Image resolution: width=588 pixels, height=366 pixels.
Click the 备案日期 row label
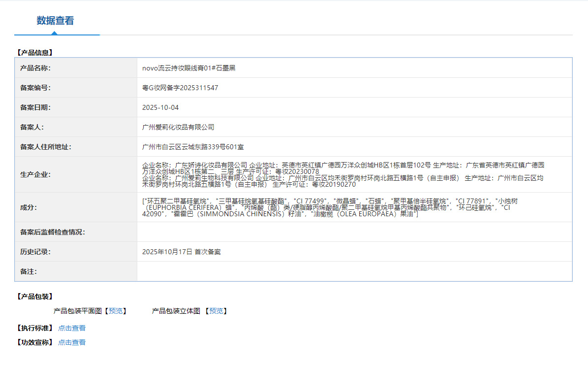pyautogui.click(x=35, y=108)
